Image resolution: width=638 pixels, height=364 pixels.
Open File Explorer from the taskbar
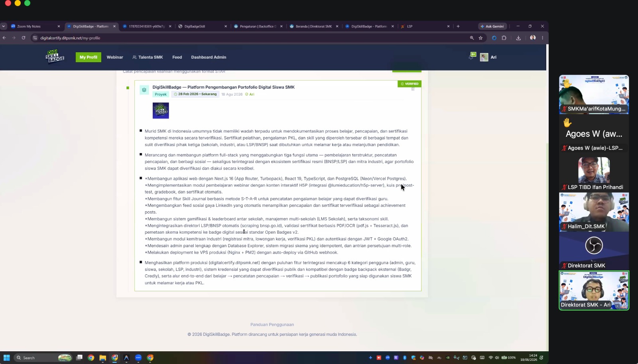tap(103, 358)
